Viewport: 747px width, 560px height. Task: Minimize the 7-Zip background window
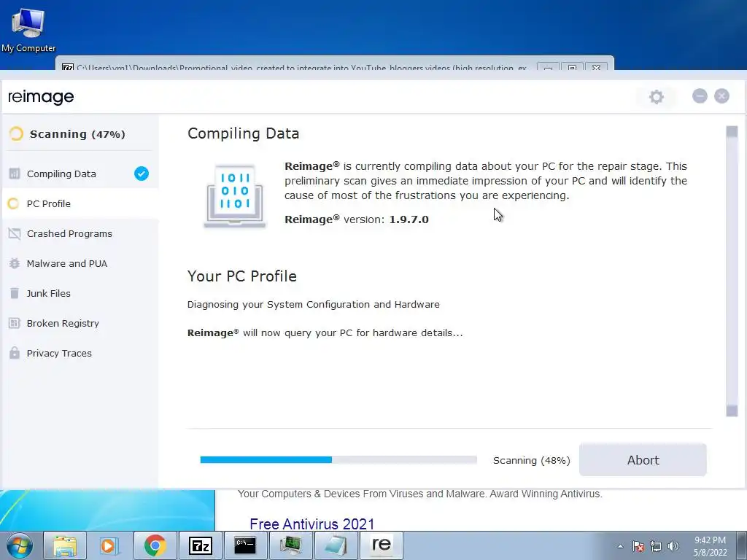(x=548, y=67)
